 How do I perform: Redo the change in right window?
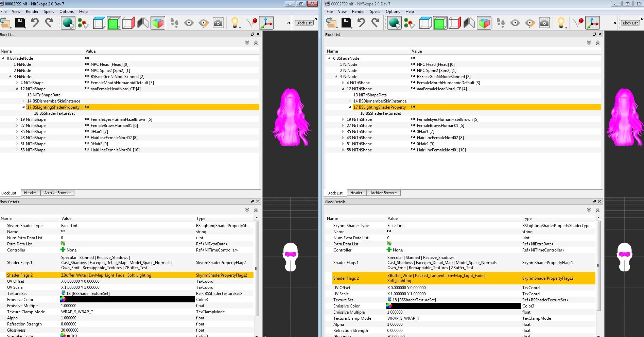point(375,23)
